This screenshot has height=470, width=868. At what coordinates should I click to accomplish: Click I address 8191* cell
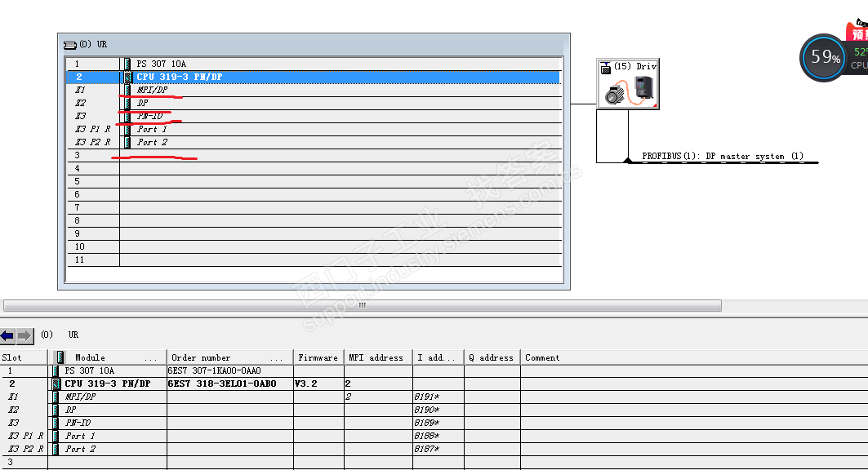[x=438, y=397]
